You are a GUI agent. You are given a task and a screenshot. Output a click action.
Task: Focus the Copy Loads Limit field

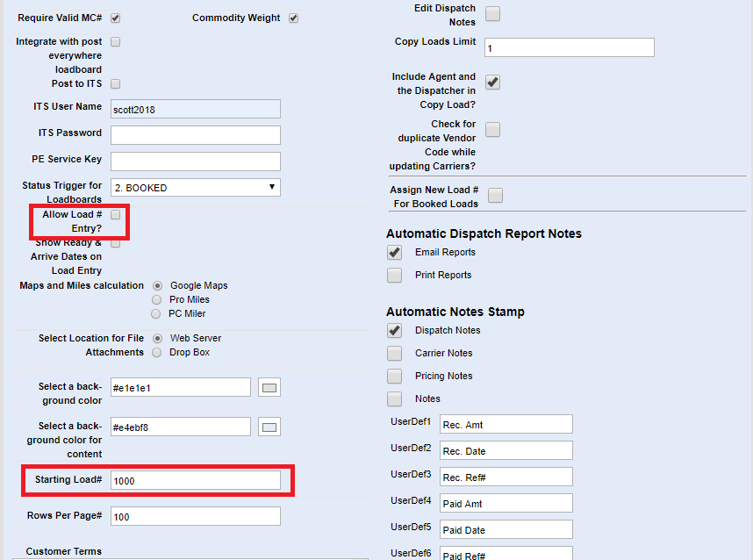click(x=568, y=47)
